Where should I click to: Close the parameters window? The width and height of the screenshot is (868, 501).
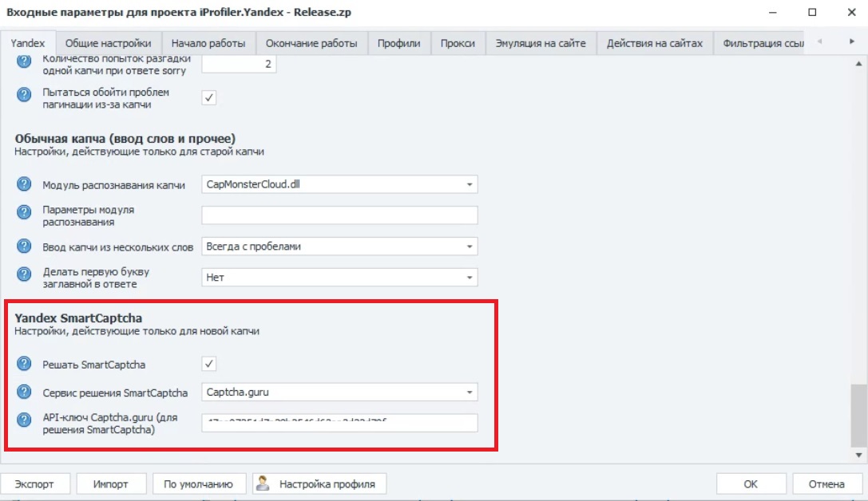[x=851, y=12]
